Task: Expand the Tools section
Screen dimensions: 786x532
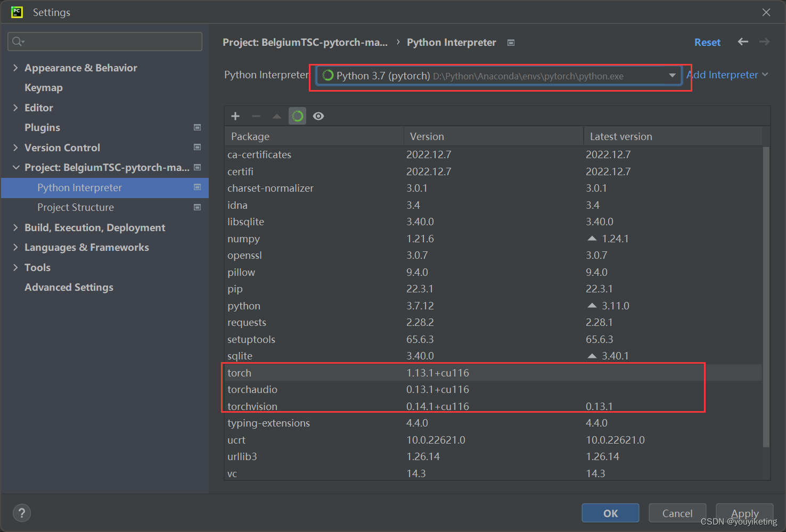Action: coord(15,267)
